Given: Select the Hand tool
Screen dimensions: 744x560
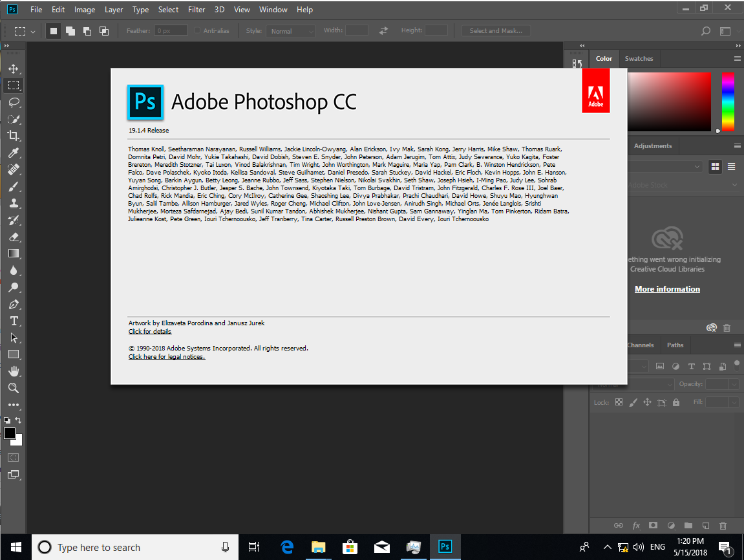Looking at the screenshot, I should [x=14, y=371].
